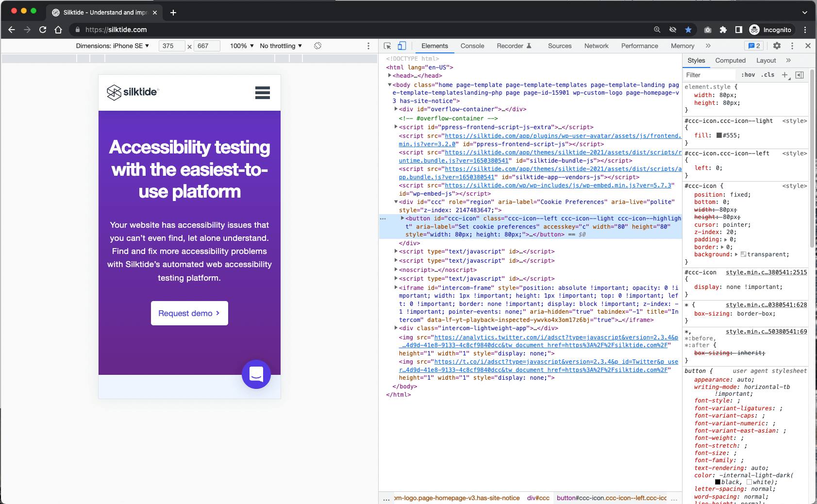Screen dimensions: 817x504
Task: Switch to the Network tab
Action: (x=596, y=46)
